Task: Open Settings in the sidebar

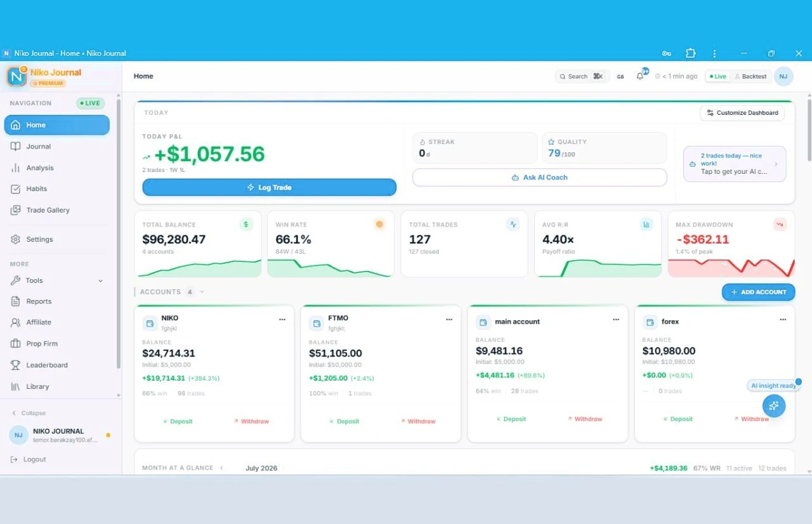Action: tap(57, 239)
